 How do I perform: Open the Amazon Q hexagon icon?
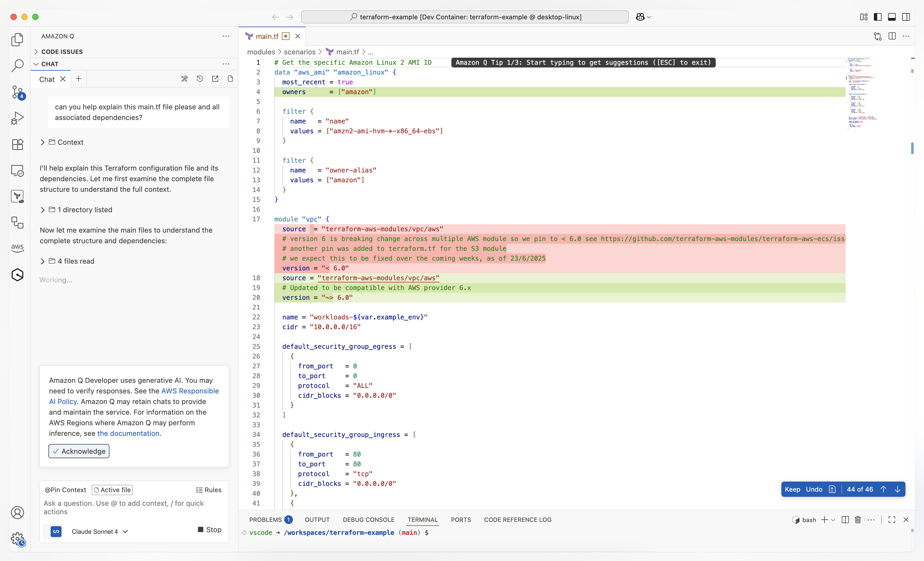[x=17, y=275]
